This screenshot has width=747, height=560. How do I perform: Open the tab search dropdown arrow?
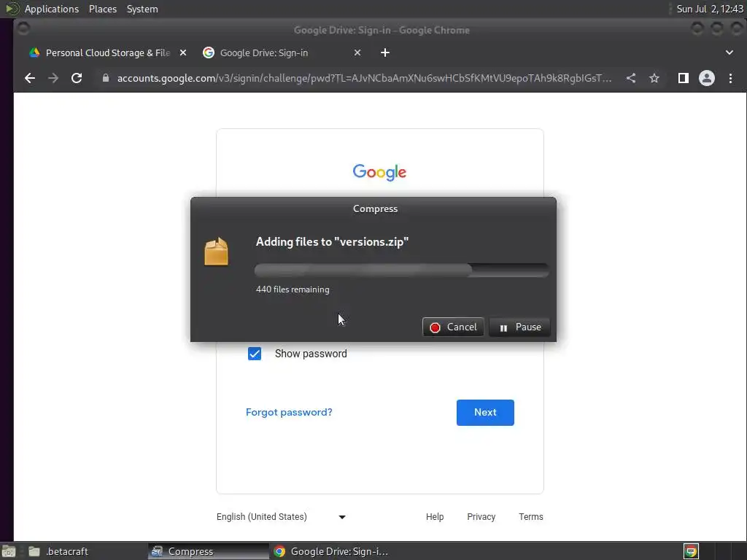click(x=729, y=52)
